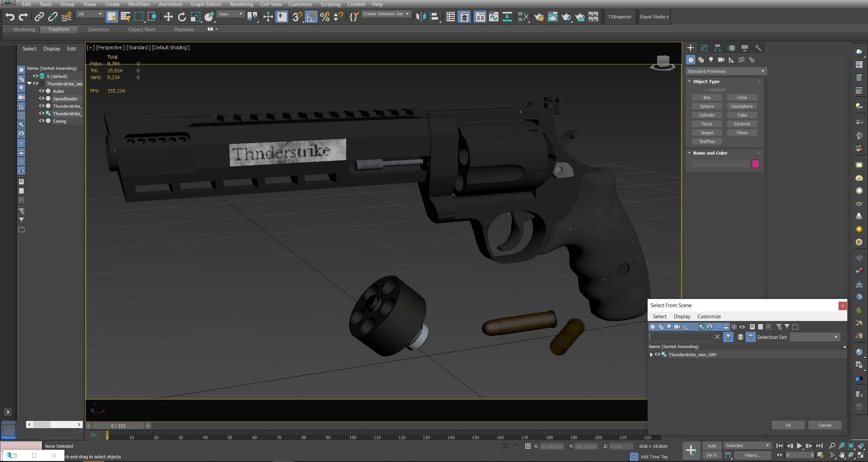This screenshot has width=868, height=462.
Task: Toggle the Angle Snap icon
Action: (311, 17)
